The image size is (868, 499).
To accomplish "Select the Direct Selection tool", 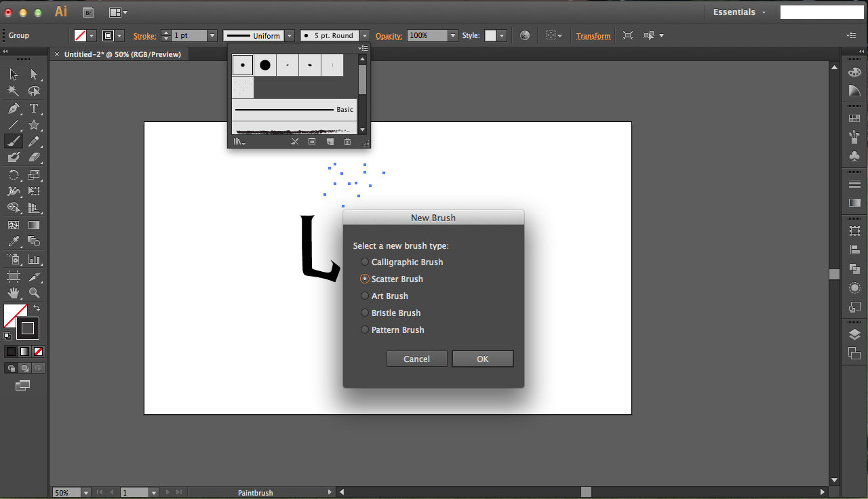I will (34, 75).
